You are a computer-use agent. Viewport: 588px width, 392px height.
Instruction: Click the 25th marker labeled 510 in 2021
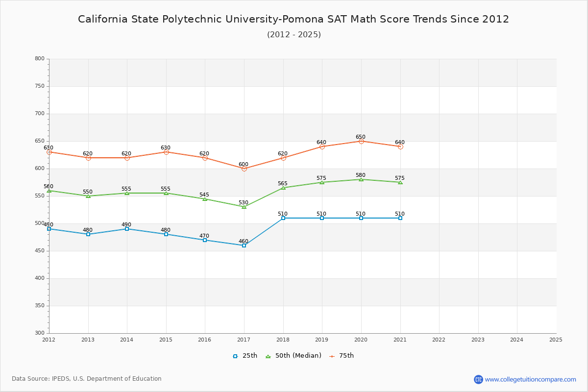point(400,218)
